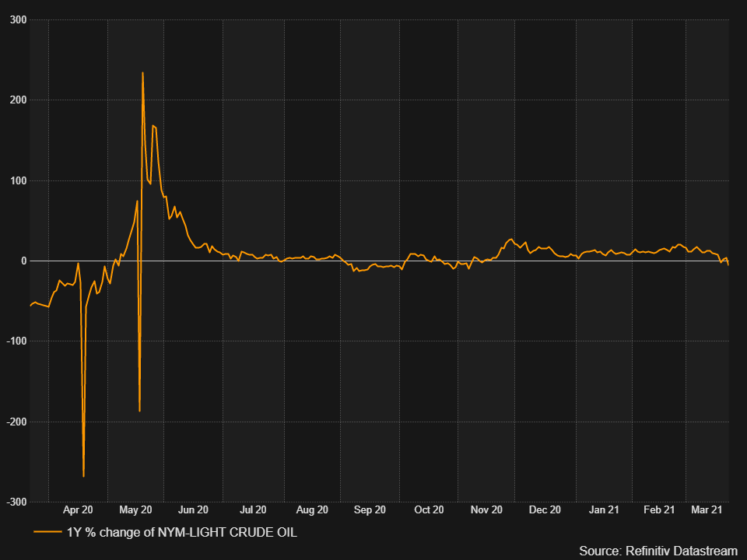
Task: Click the Jun 20 axis label
Action: (x=193, y=509)
